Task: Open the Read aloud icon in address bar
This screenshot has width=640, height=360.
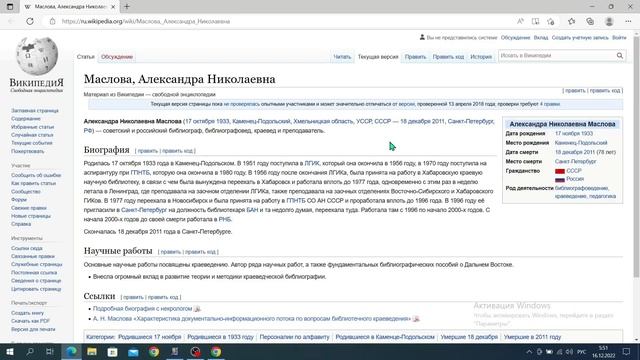Action: point(520,21)
